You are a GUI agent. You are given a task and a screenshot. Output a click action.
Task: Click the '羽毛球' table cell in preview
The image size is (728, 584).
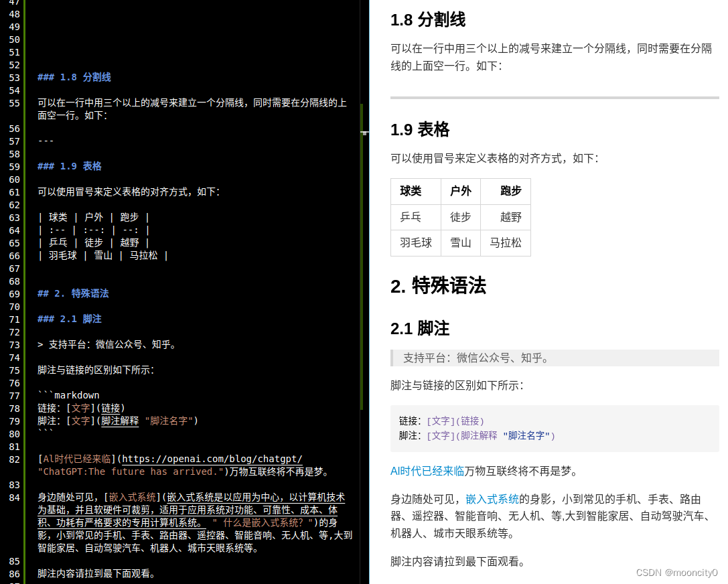416,243
